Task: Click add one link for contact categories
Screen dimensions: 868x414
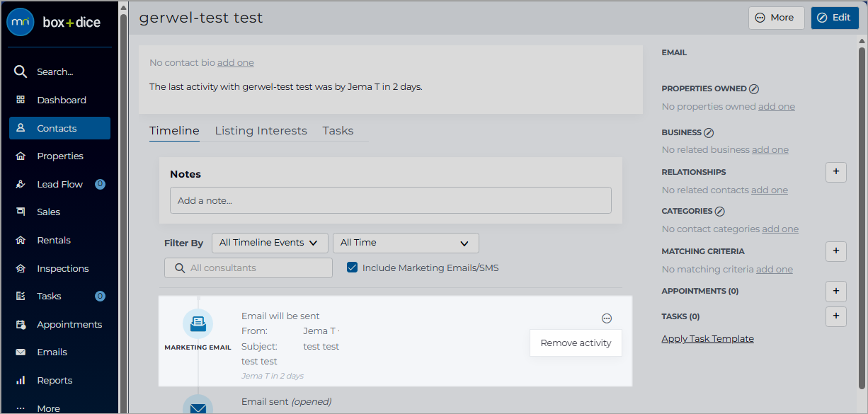Action: pyautogui.click(x=780, y=229)
